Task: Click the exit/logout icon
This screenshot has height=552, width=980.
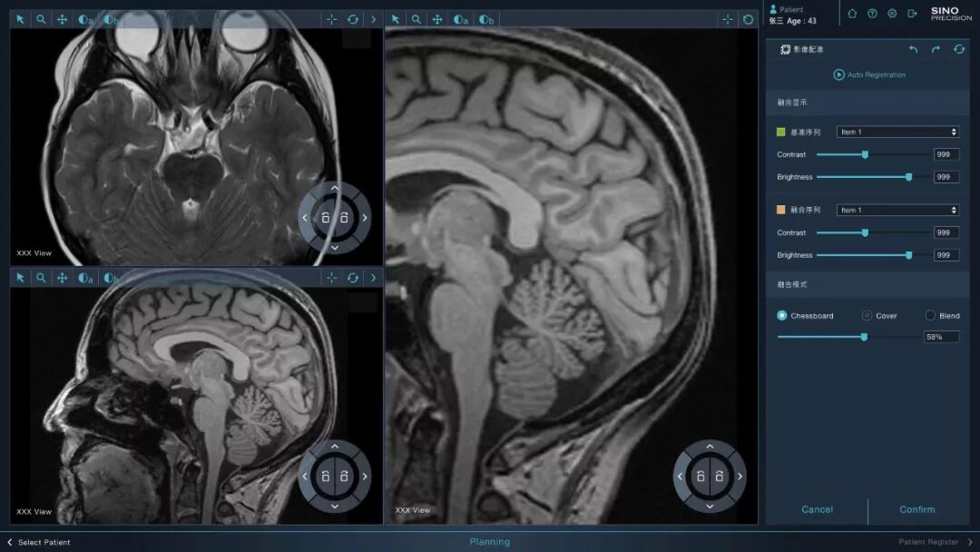Action: pyautogui.click(x=912, y=13)
